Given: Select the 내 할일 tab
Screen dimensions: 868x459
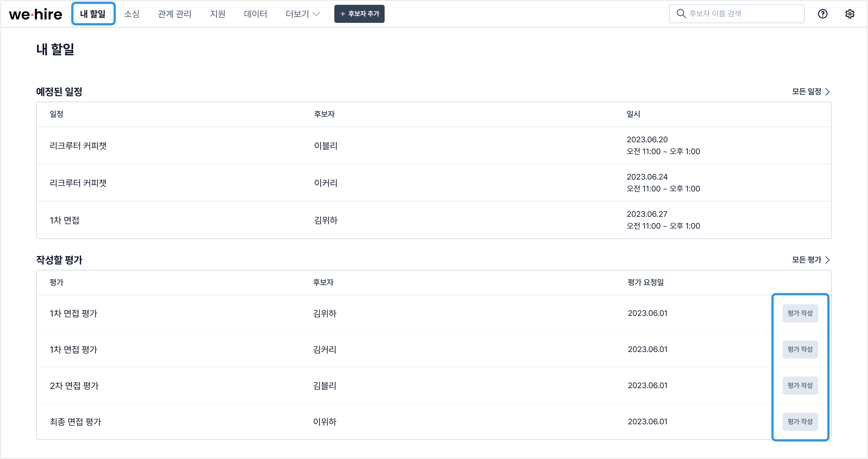Looking at the screenshot, I should tap(93, 14).
